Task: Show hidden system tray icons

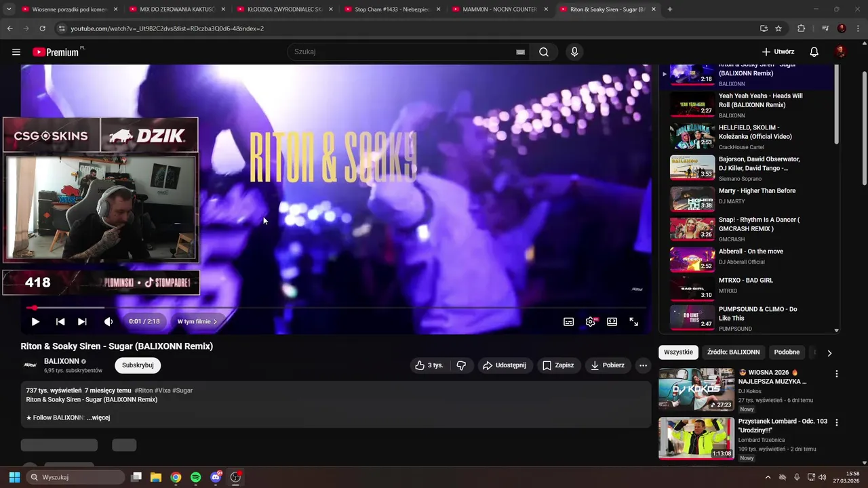Action: 768,477
